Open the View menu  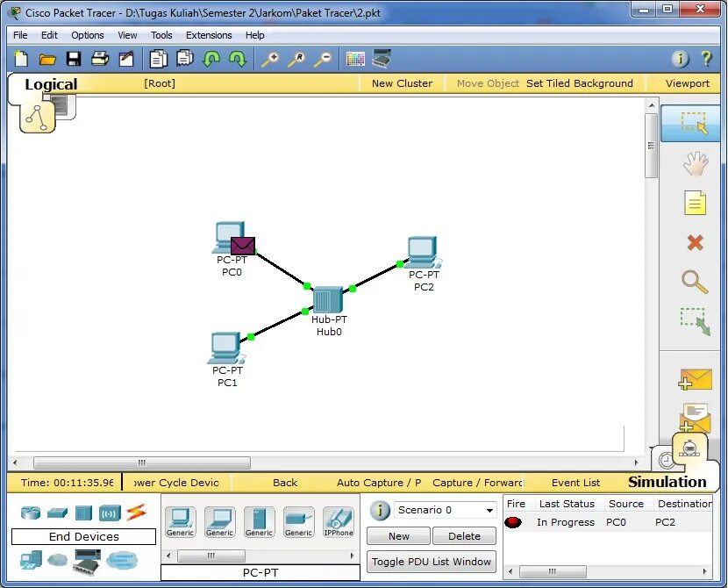(x=127, y=35)
